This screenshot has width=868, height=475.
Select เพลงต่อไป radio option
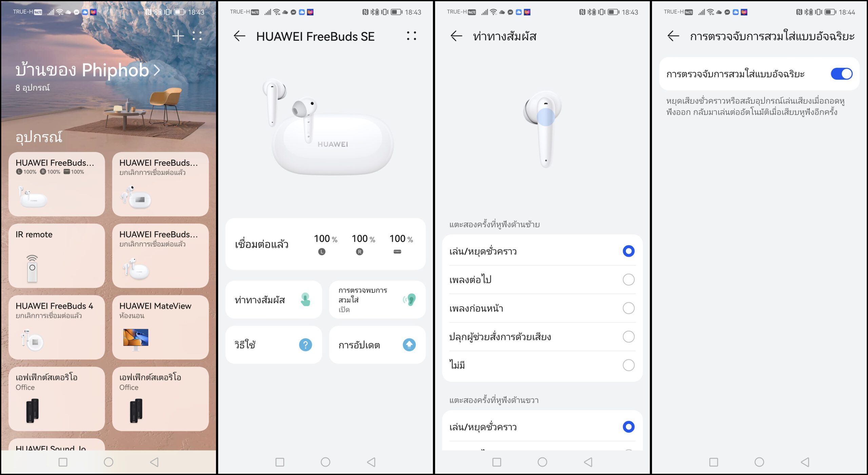[629, 280]
